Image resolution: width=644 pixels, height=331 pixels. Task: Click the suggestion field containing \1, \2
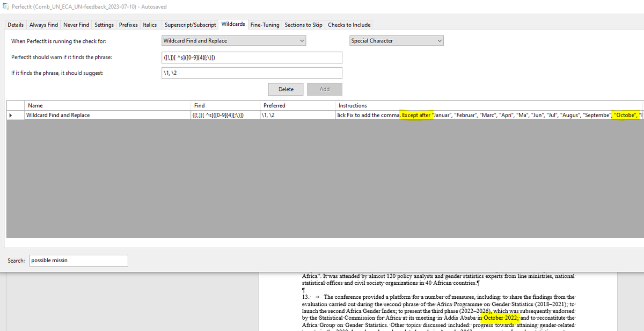pyautogui.click(x=252, y=73)
